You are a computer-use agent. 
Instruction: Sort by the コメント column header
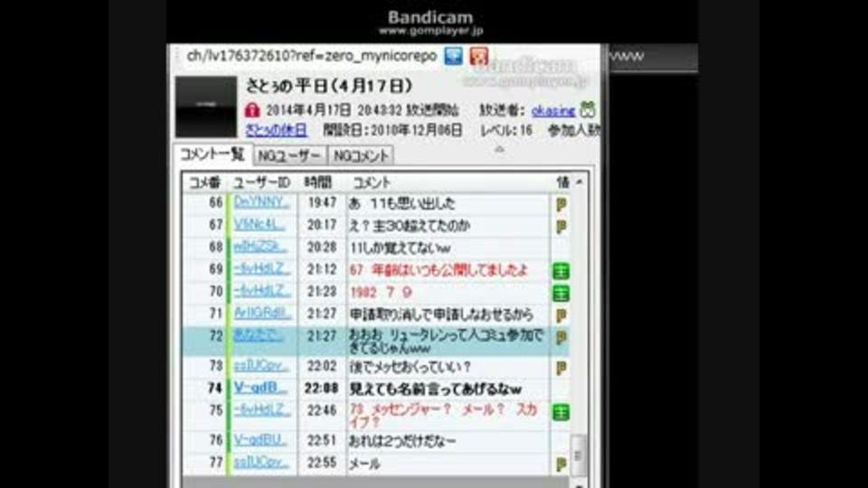[372, 183]
